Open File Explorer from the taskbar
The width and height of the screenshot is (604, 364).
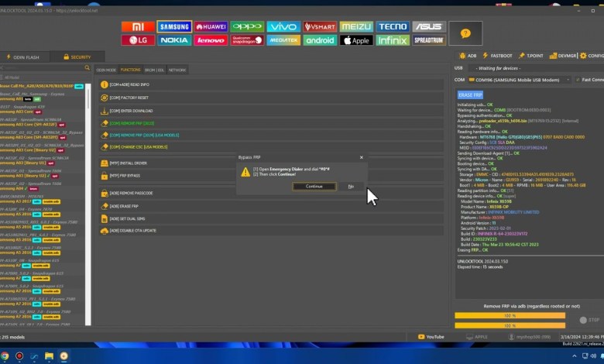click(x=49, y=356)
